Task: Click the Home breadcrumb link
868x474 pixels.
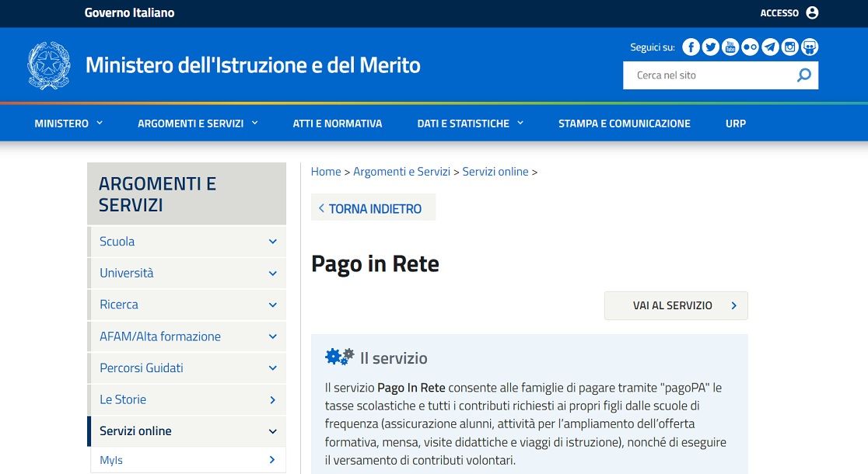Action: pyautogui.click(x=325, y=172)
